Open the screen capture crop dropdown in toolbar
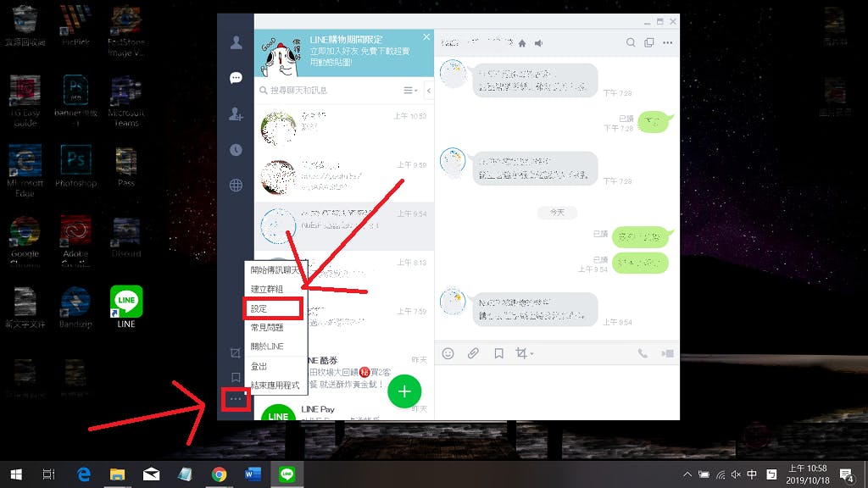The height and width of the screenshot is (488, 868). [524, 353]
